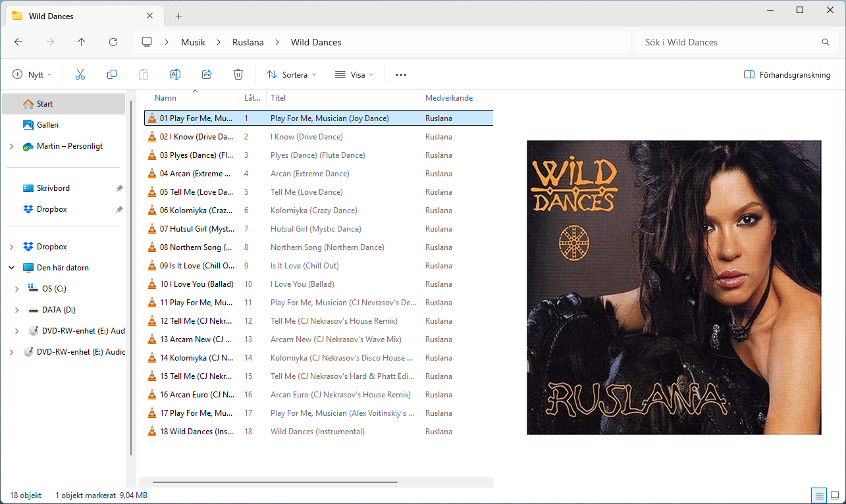
Task: Click the search magnifier icon
Action: tap(826, 42)
